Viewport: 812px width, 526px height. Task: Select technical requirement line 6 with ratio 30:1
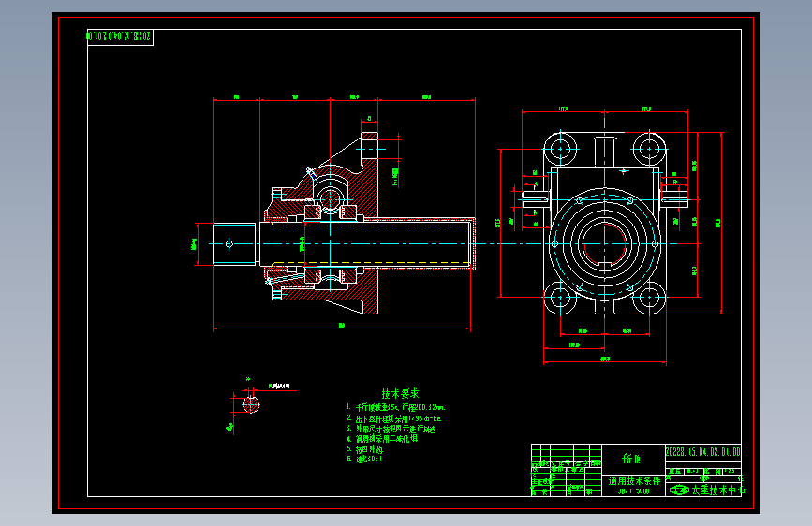click(364, 460)
